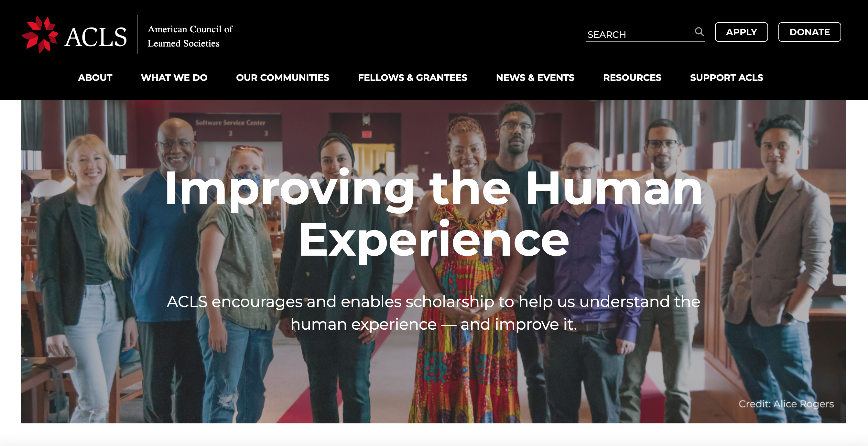Image resolution: width=868 pixels, height=446 pixels.
Task: Click the Software Service Center sign in photo
Action: [231, 122]
